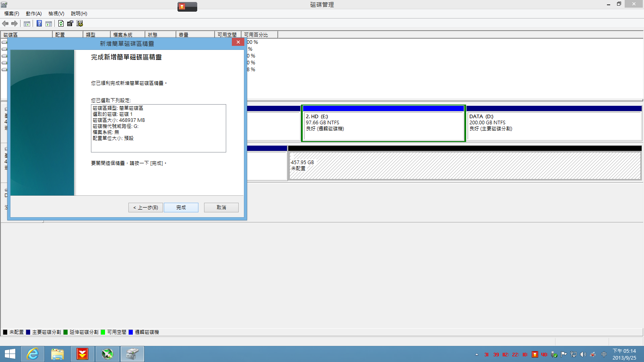Image resolution: width=644 pixels, height=362 pixels.
Task: Click the 延伸磁碟分割 legend swatch
Action: [x=66, y=332]
